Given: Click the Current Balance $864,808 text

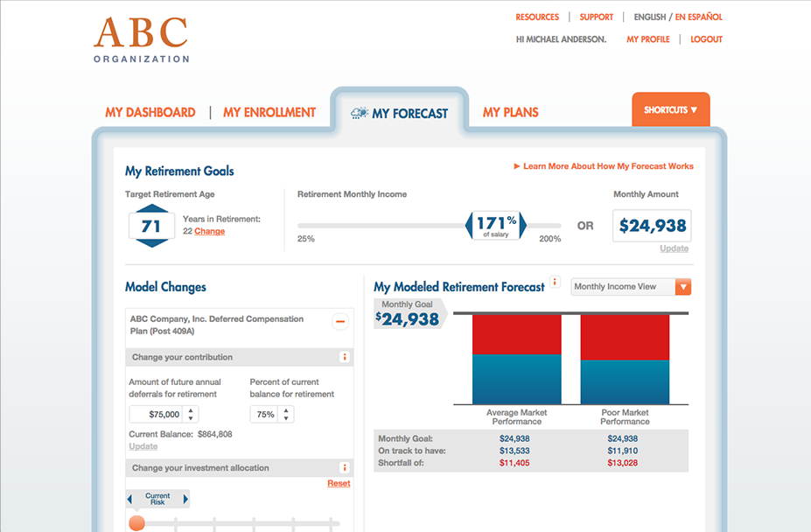Looking at the screenshot, I should click(x=180, y=434).
